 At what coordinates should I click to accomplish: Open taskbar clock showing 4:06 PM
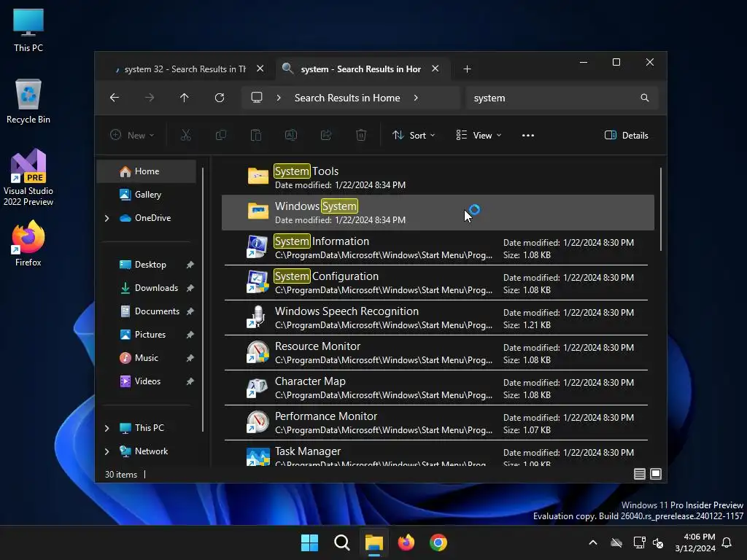(695, 542)
